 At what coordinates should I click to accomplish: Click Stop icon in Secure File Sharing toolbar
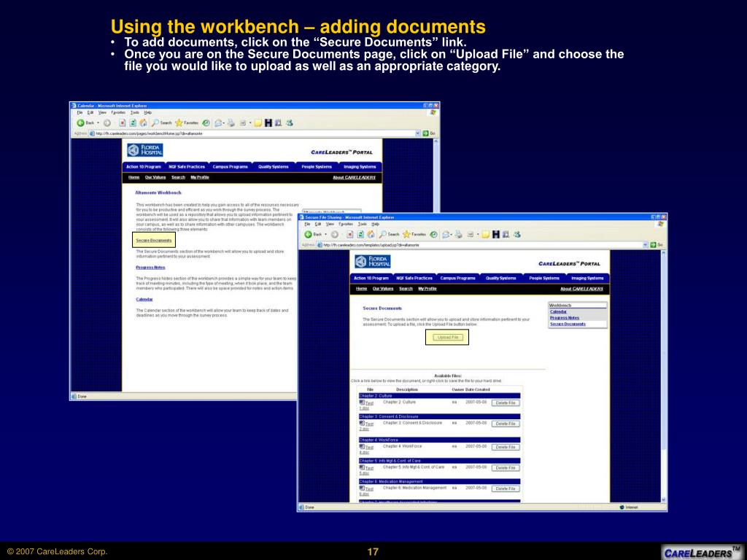349,234
